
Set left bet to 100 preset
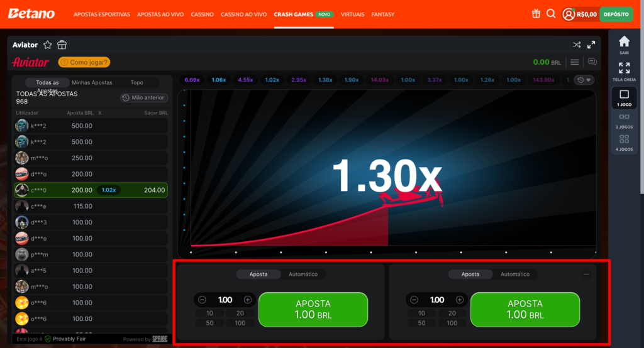(x=240, y=323)
